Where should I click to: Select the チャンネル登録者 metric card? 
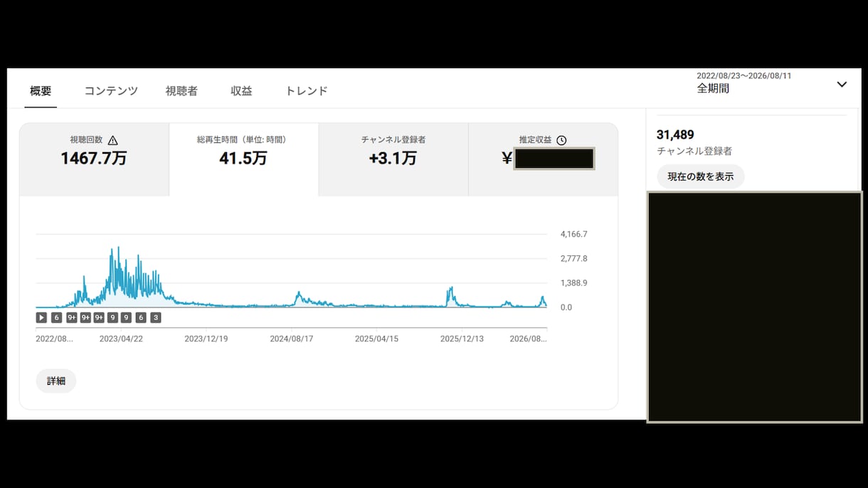[393, 159]
